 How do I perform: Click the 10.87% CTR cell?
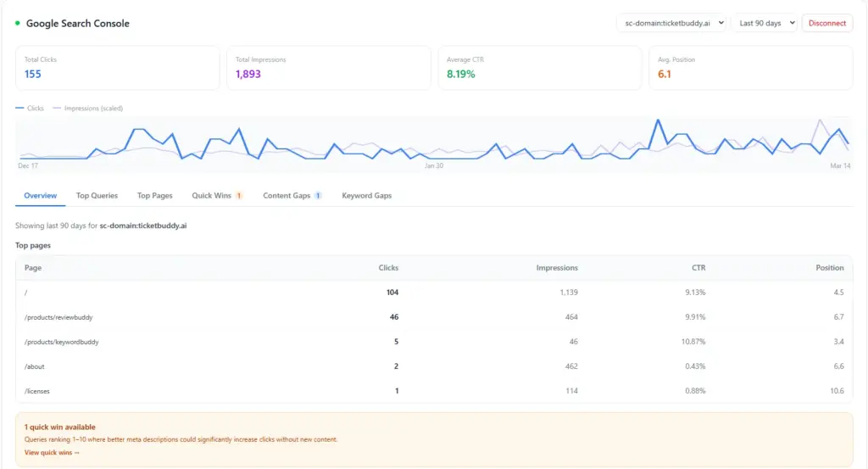point(693,342)
